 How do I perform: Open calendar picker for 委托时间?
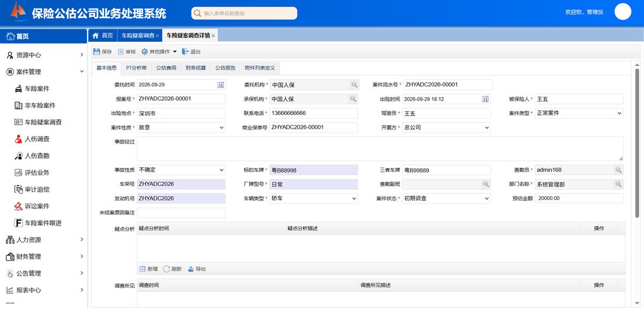pos(220,85)
